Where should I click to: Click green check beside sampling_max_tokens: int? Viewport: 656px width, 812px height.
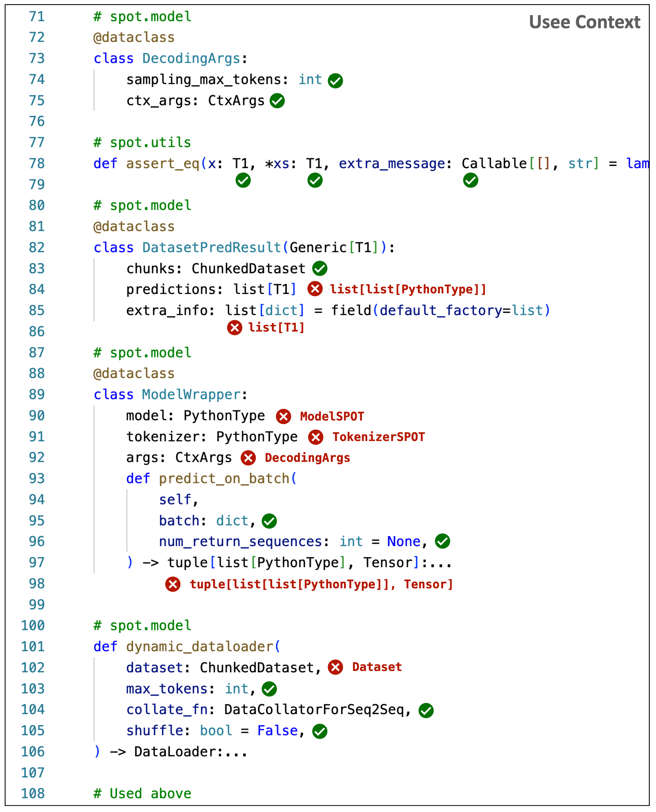click(335, 80)
